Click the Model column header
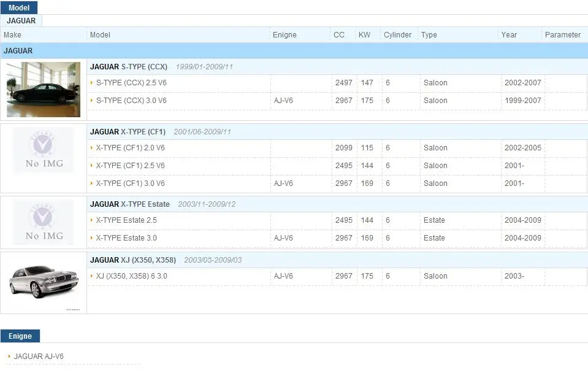Viewport: 588px width, 378px height. click(x=100, y=35)
